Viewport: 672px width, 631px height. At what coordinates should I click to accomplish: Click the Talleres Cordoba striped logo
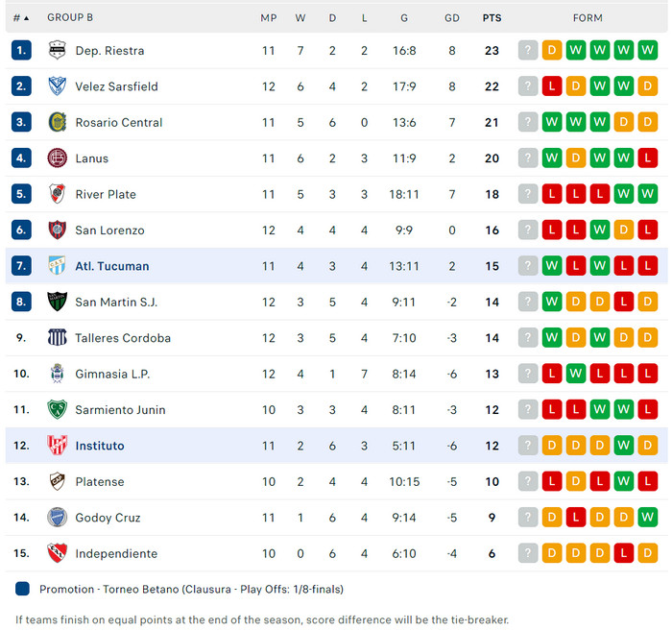58,338
